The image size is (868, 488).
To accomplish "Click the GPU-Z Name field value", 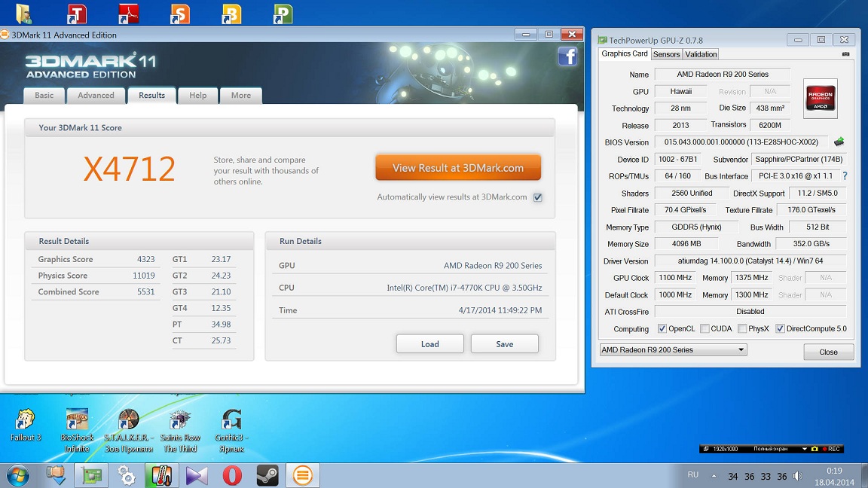I will coord(723,74).
